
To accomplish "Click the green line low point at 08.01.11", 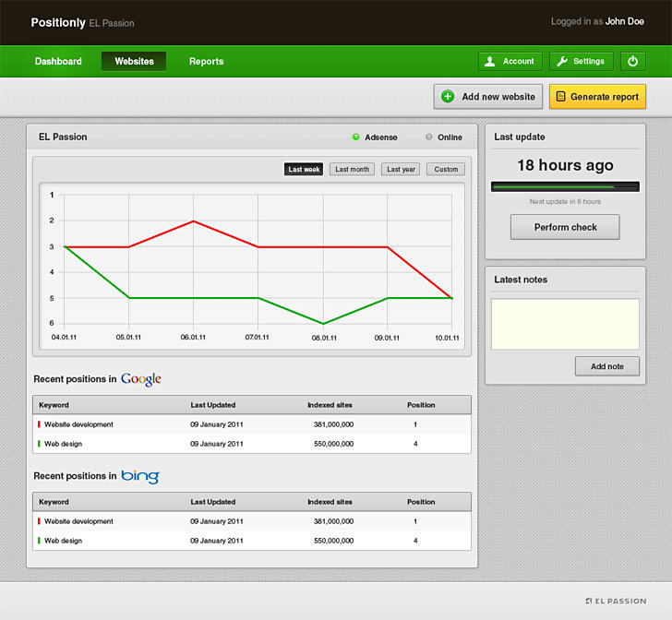I will click(324, 324).
